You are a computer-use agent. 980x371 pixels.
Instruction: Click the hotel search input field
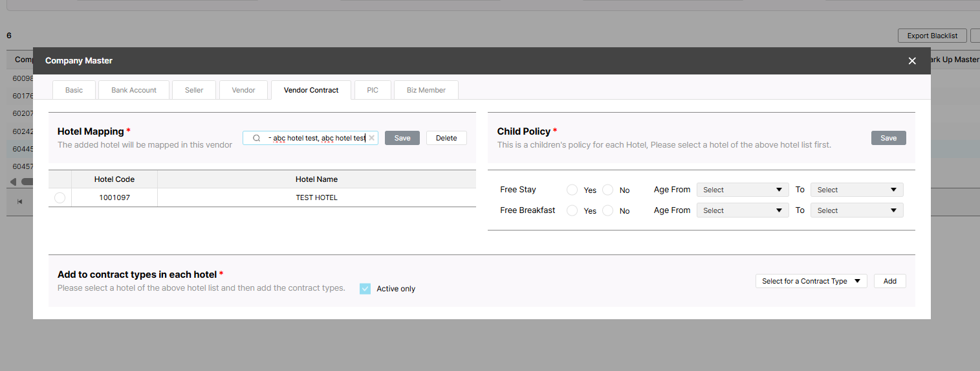(317, 138)
